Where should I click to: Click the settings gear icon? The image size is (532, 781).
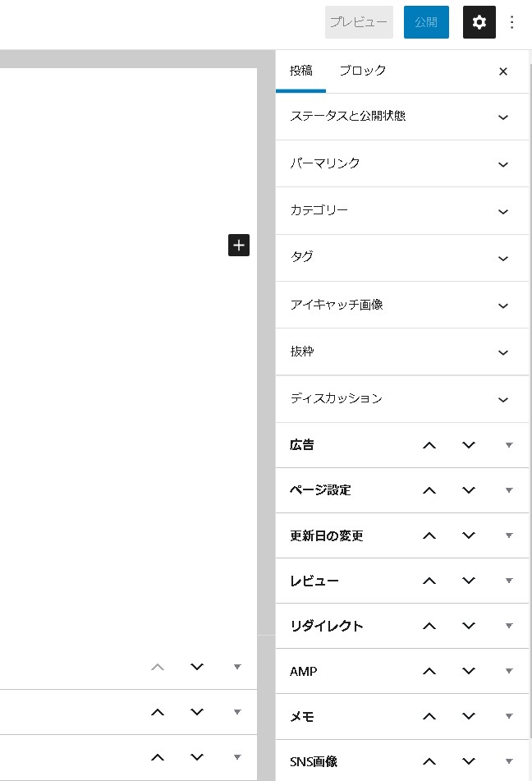[x=479, y=22]
